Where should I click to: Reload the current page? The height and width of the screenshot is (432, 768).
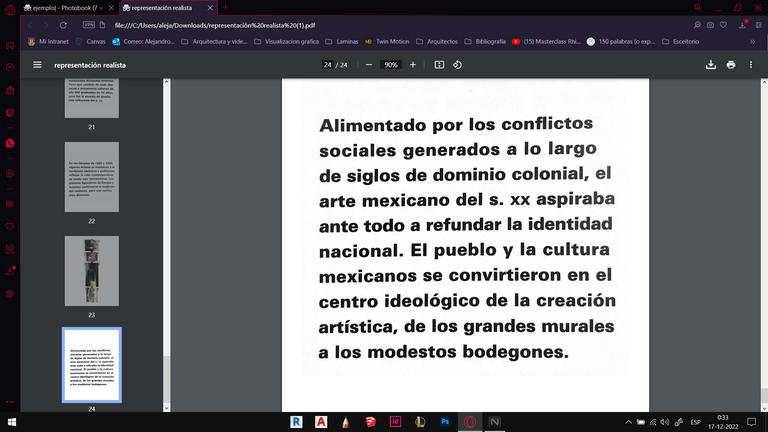click(x=63, y=25)
